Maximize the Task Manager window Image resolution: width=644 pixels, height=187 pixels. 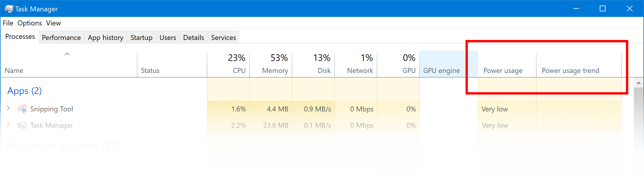point(603,9)
